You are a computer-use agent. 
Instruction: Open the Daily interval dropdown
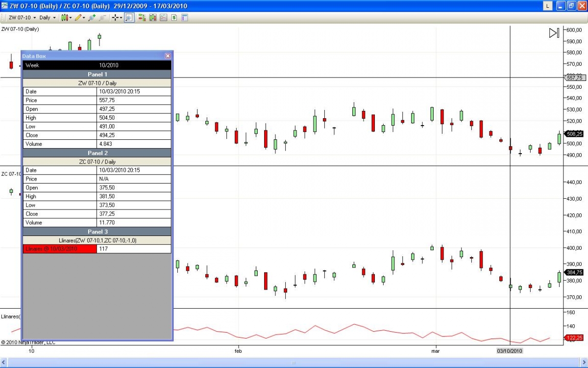click(x=48, y=18)
